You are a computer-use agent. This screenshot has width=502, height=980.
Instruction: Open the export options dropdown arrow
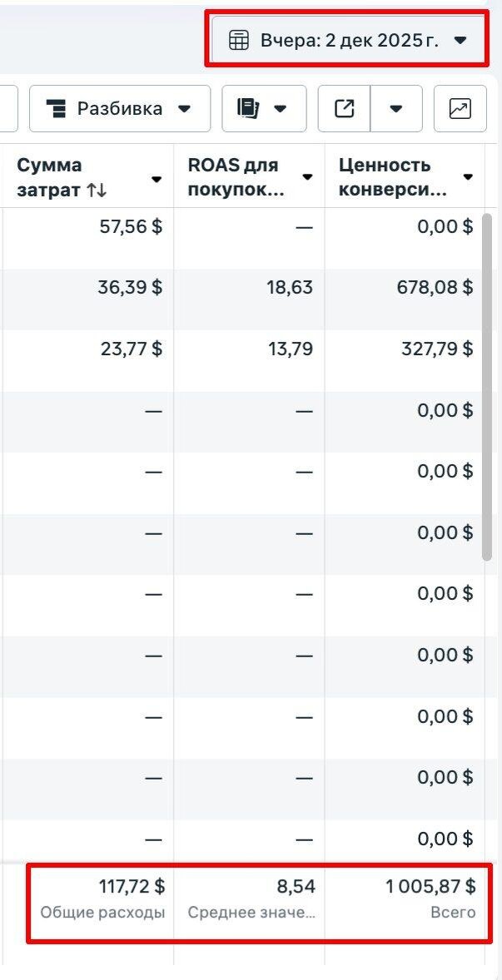click(x=396, y=109)
